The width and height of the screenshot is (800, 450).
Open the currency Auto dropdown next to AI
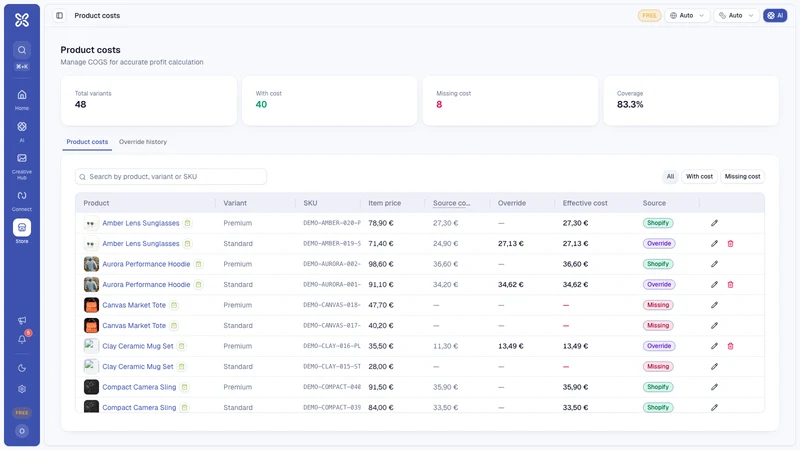[x=736, y=15]
